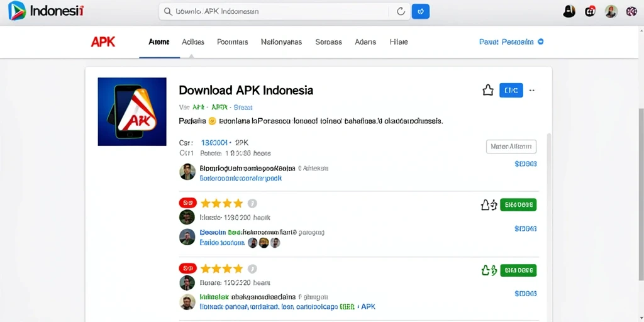Click the purple round icon at far right
The width and height of the screenshot is (644, 322).
[631, 11]
